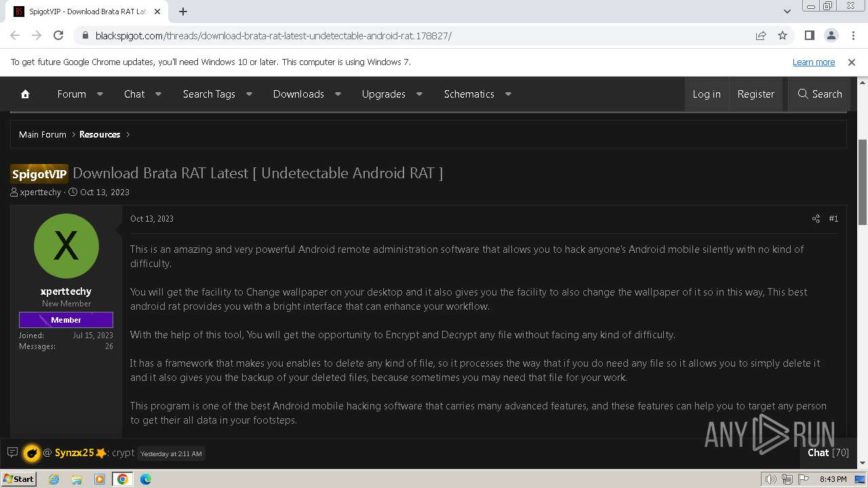868x488 pixels.
Task: Follow the Learn more link
Action: pos(814,62)
